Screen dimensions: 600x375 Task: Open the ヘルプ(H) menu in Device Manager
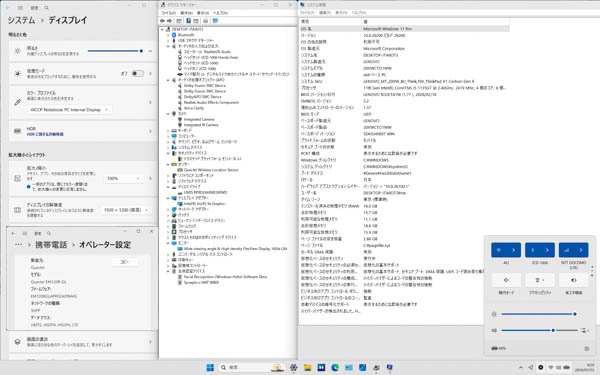pyautogui.click(x=220, y=13)
